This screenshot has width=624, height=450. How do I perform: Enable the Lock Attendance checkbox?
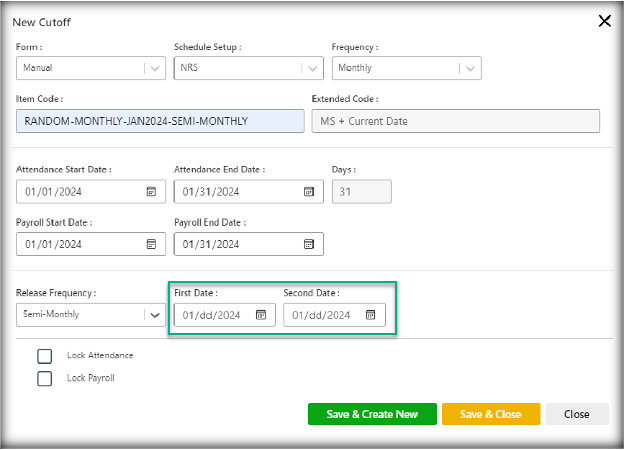(x=44, y=356)
